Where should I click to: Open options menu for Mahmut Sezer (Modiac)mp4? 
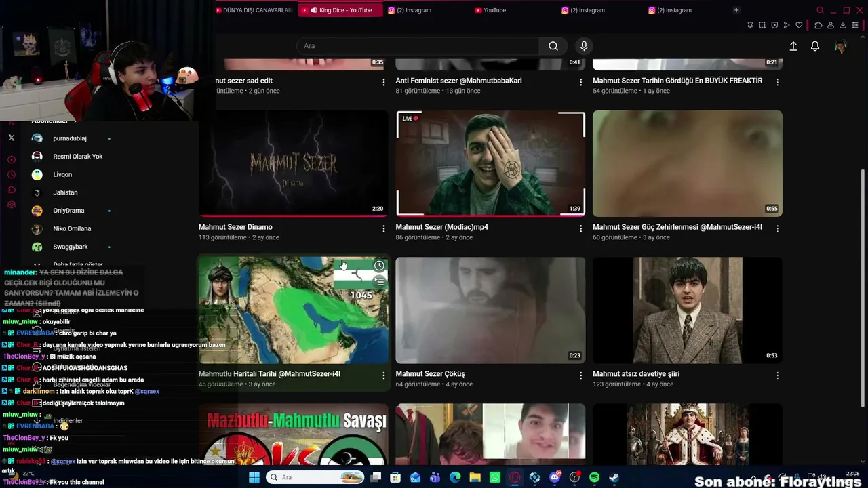[580, 228]
